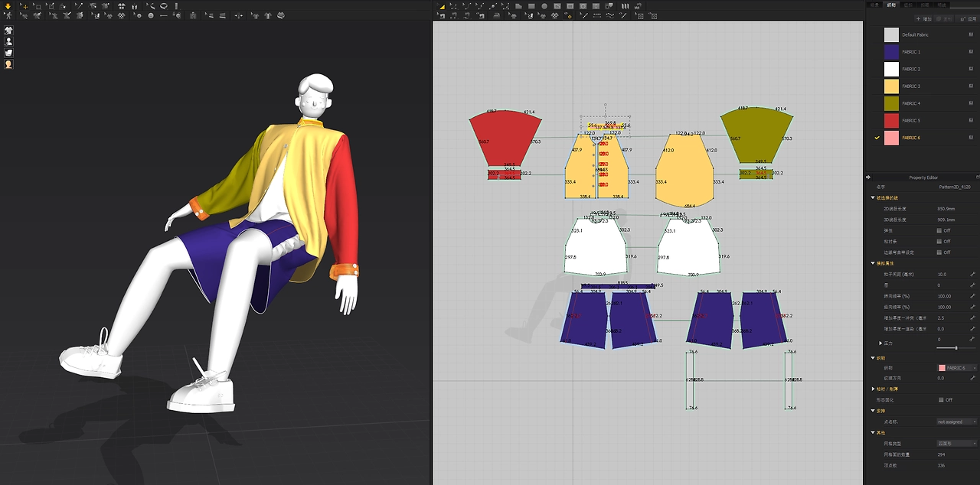Expand the 压力 section
980x485 pixels.
pos(880,343)
